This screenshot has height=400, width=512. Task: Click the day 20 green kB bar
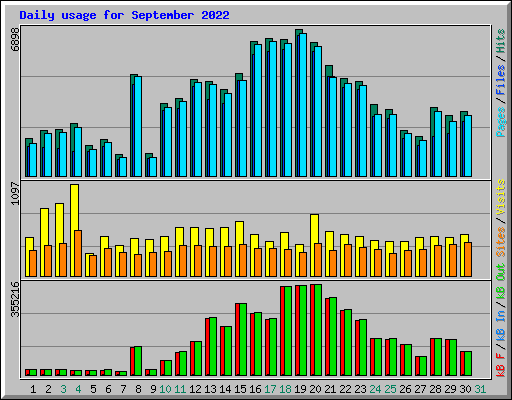click(x=318, y=330)
